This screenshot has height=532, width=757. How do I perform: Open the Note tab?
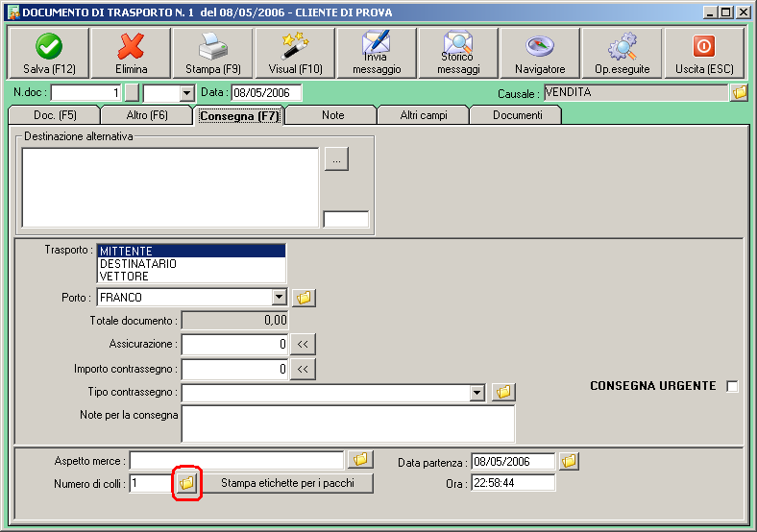coord(332,115)
